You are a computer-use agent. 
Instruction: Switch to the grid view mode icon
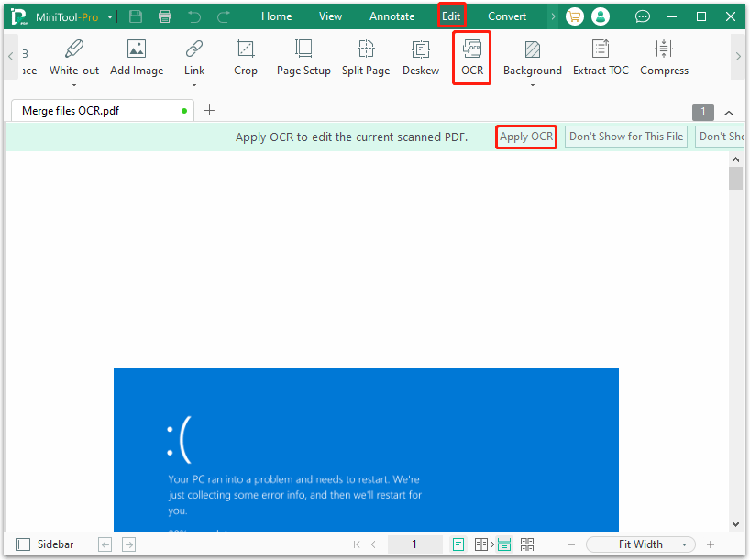[527, 544]
